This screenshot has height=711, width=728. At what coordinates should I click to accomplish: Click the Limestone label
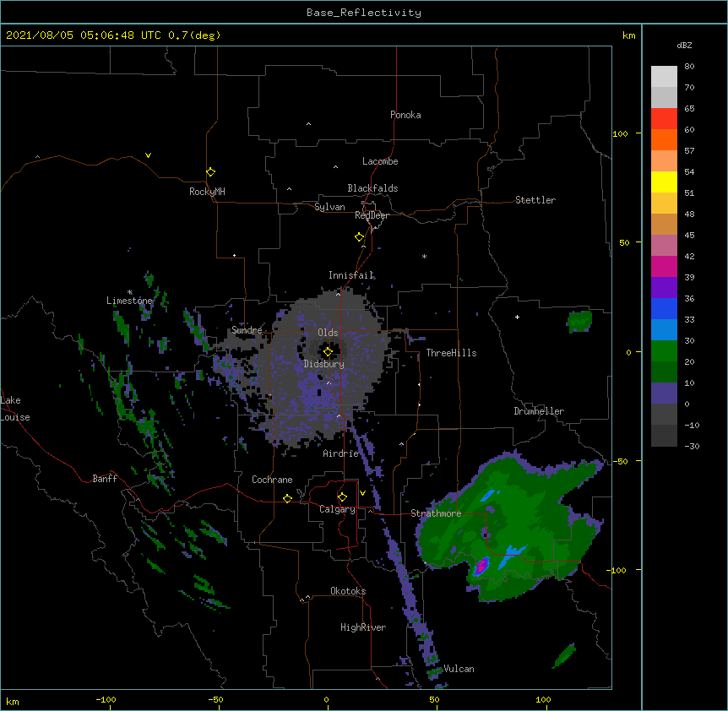[129, 301]
